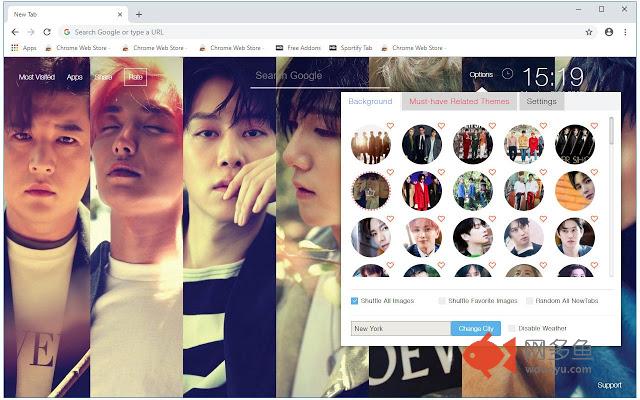This screenshot has width=640, height=400.
Task: Click the Share link
Action: tap(103, 77)
